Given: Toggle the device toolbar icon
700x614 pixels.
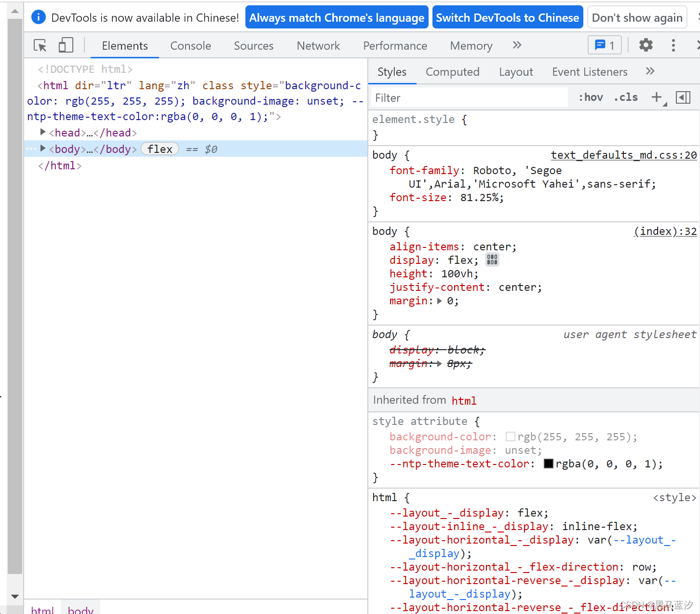Looking at the screenshot, I should tap(66, 46).
